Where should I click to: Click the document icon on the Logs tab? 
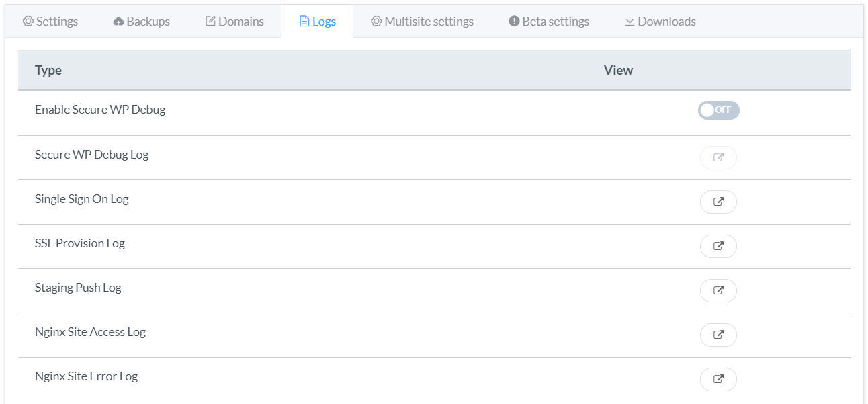point(304,21)
